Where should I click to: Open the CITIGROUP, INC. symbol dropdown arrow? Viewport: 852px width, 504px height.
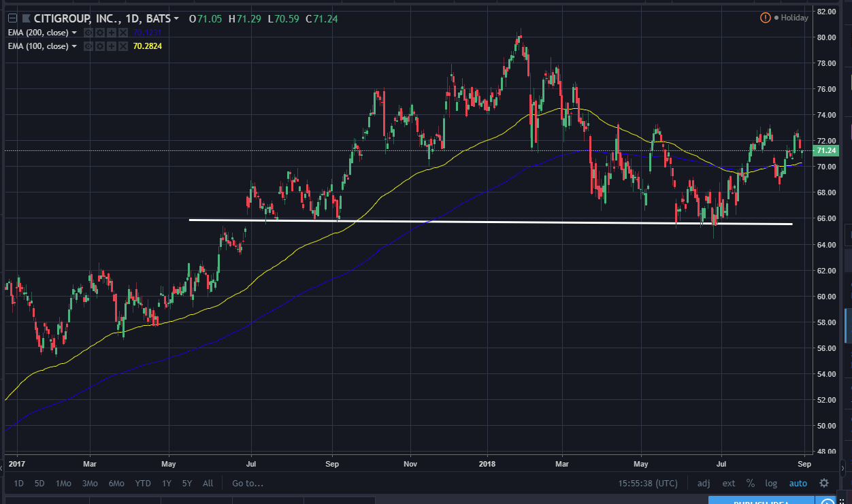click(177, 19)
